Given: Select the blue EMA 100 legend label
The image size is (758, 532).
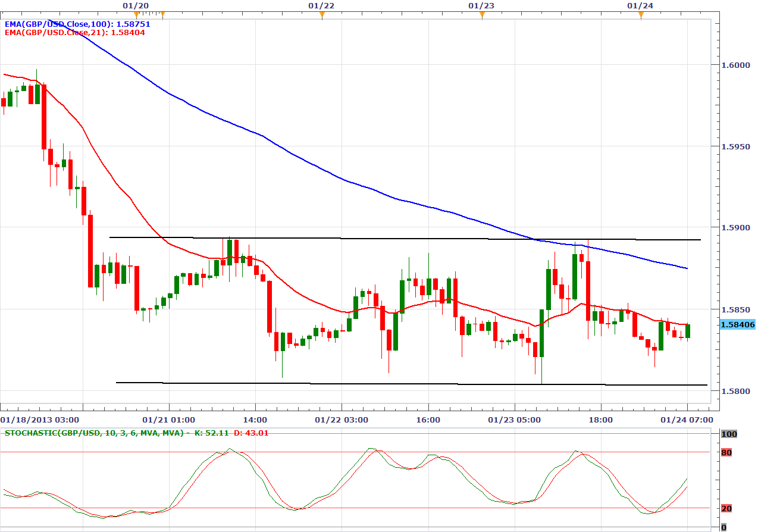Looking at the screenshot, I should (77, 24).
